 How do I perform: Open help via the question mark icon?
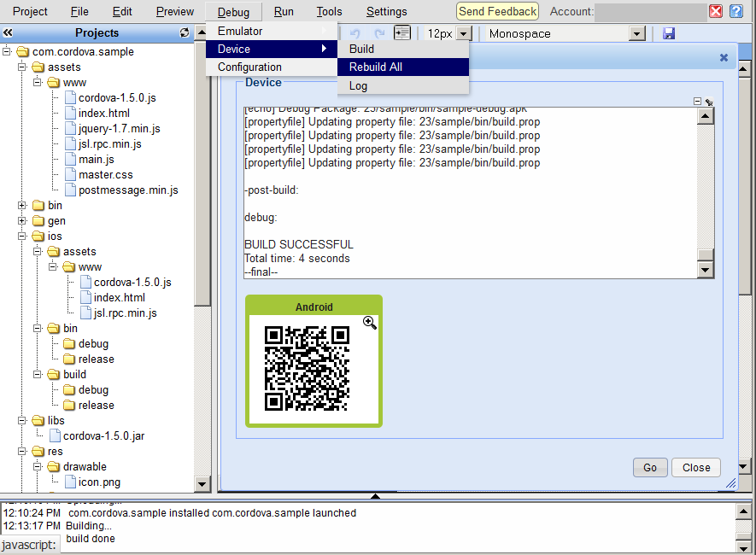point(736,11)
